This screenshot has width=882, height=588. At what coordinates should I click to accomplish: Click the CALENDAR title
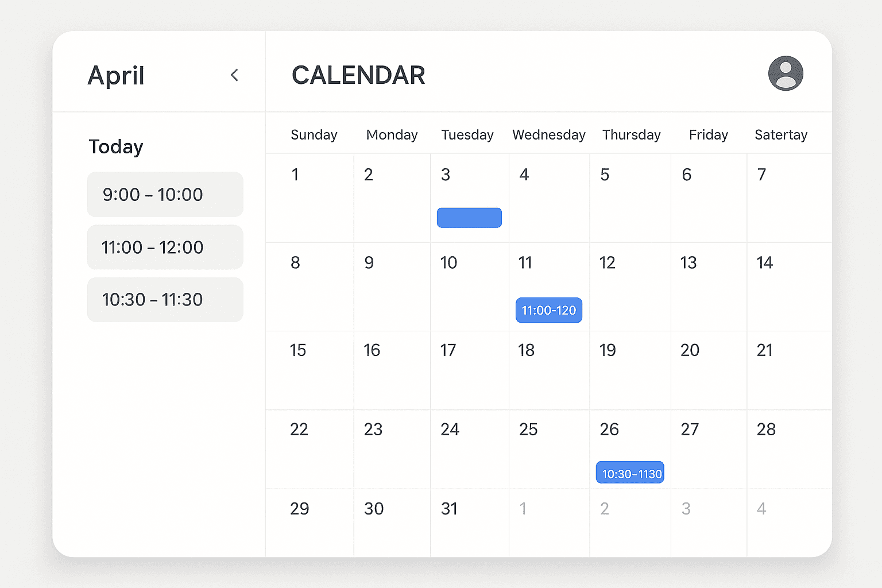tap(358, 75)
